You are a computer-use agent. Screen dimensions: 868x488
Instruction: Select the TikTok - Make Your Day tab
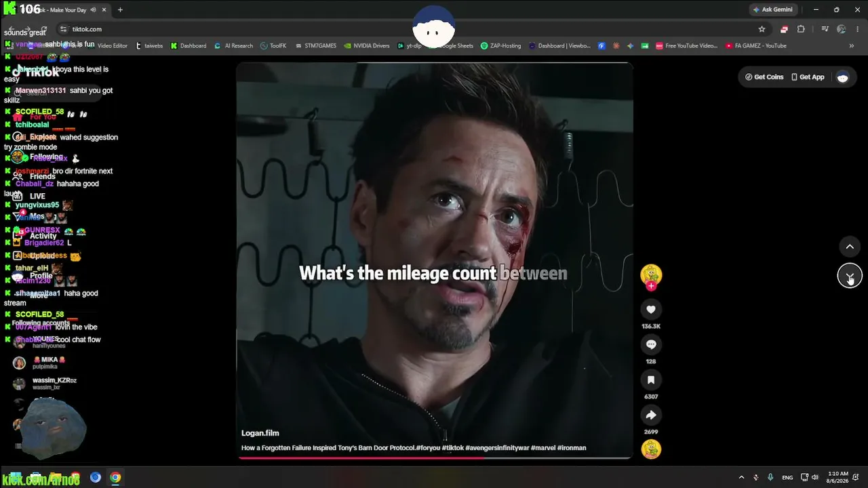tap(58, 9)
